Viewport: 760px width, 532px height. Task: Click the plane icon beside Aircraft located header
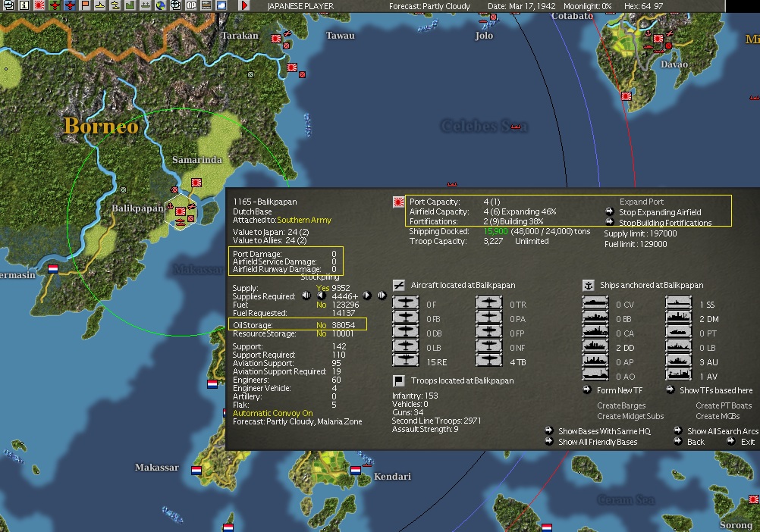click(x=398, y=285)
